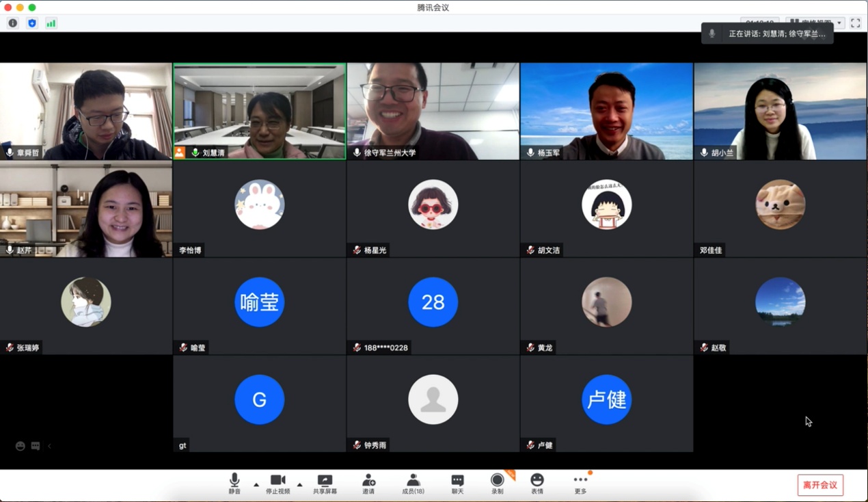
Task: Expand video options arrow beside 停止视频
Action: pyautogui.click(x=299, y=484)
